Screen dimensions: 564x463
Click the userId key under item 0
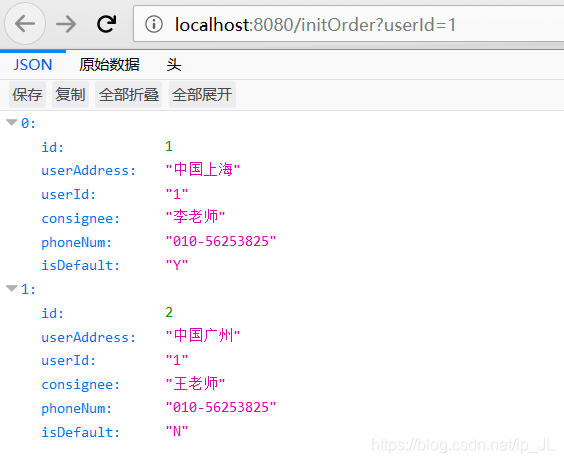point(69,195)
